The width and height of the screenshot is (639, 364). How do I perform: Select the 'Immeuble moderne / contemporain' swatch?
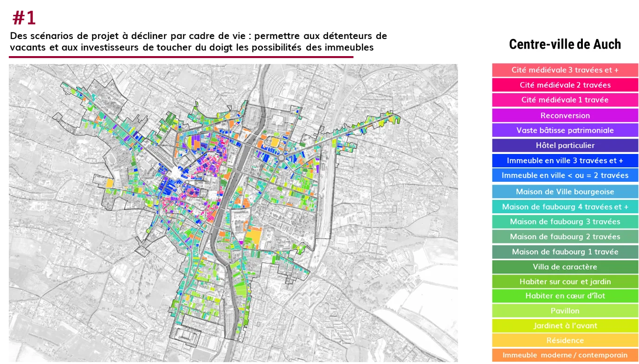pos(565,355)
